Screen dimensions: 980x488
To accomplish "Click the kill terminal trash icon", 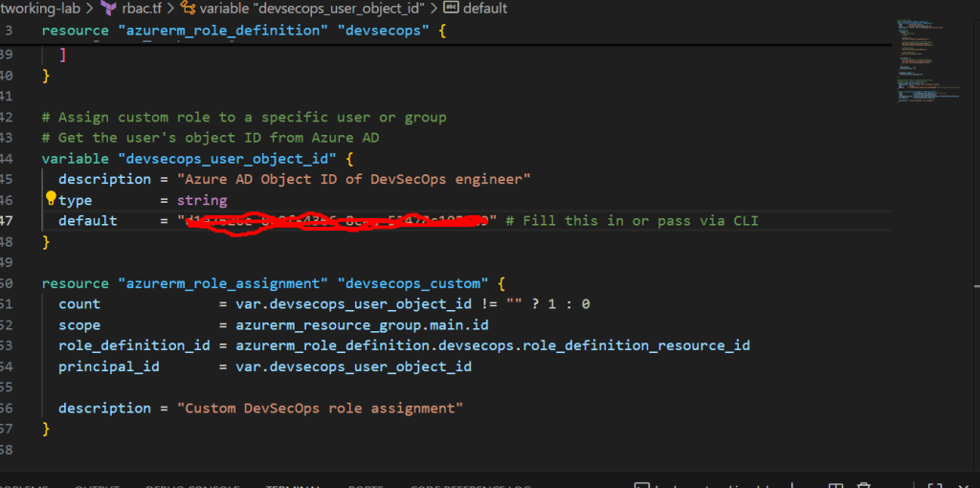I will [864, 485].
